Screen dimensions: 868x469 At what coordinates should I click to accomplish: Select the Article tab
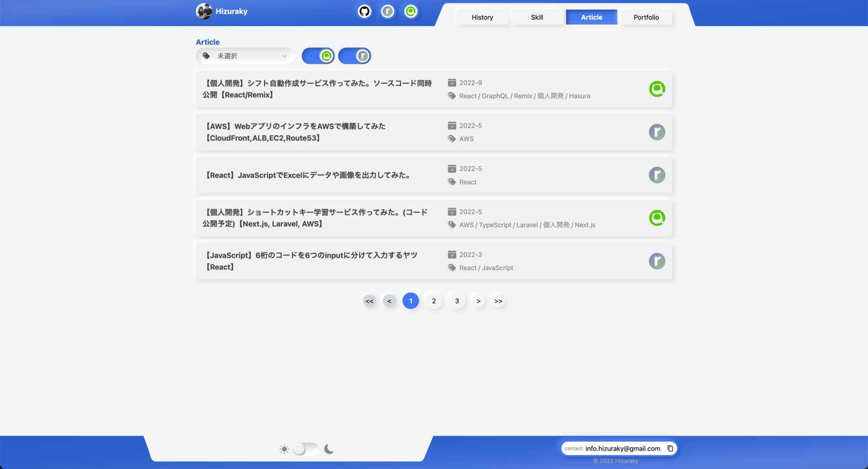[592, 17]
